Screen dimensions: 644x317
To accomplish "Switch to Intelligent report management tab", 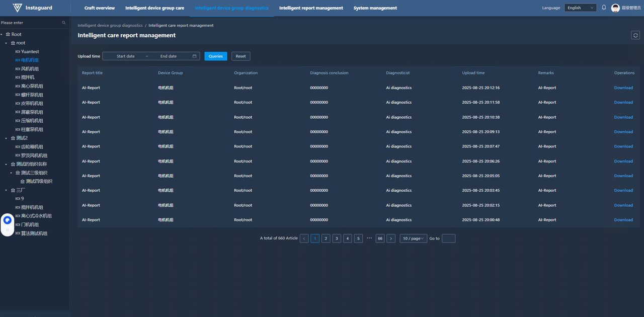I will (x=311, y=8).
